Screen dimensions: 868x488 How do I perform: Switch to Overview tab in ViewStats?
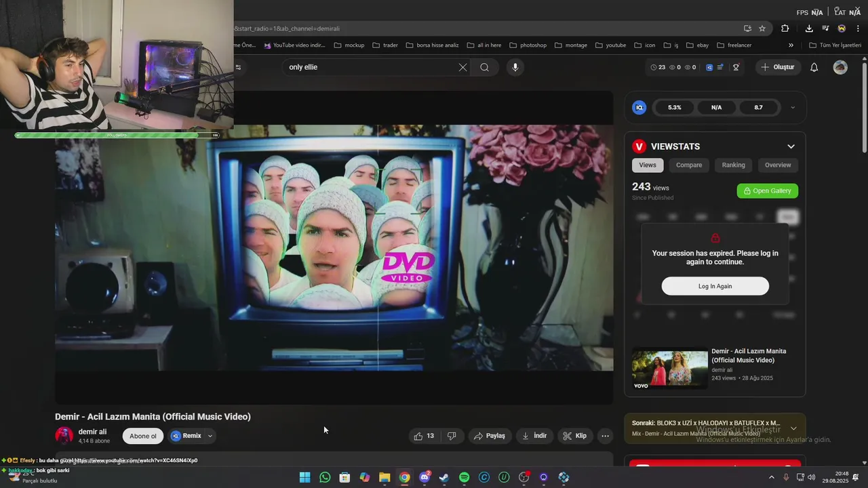[x=778, y=165]
